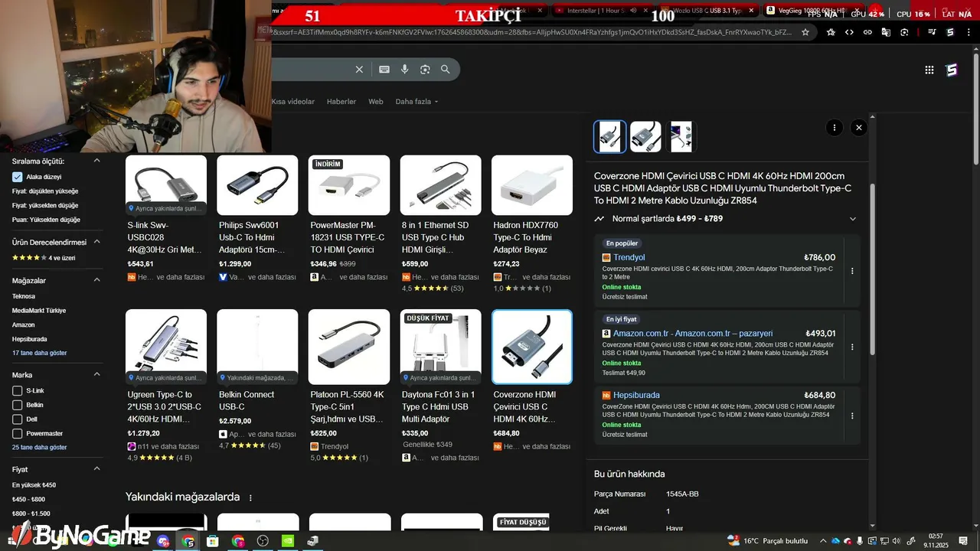Open the Hepsiburada seller link

point(636,395)
